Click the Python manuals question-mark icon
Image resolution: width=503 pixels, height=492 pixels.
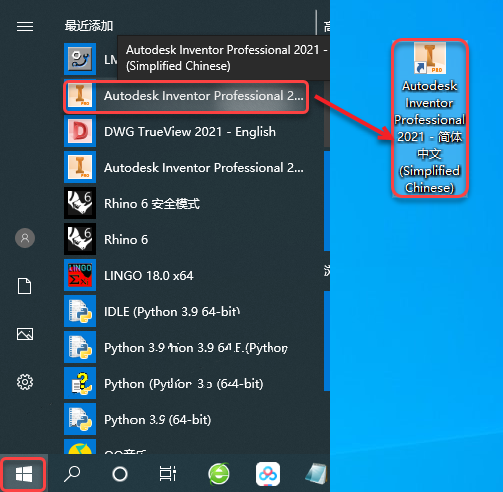80,383
